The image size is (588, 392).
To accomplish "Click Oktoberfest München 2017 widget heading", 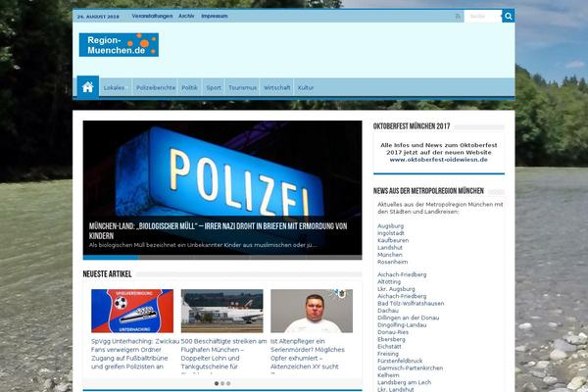I will point(412,126).
